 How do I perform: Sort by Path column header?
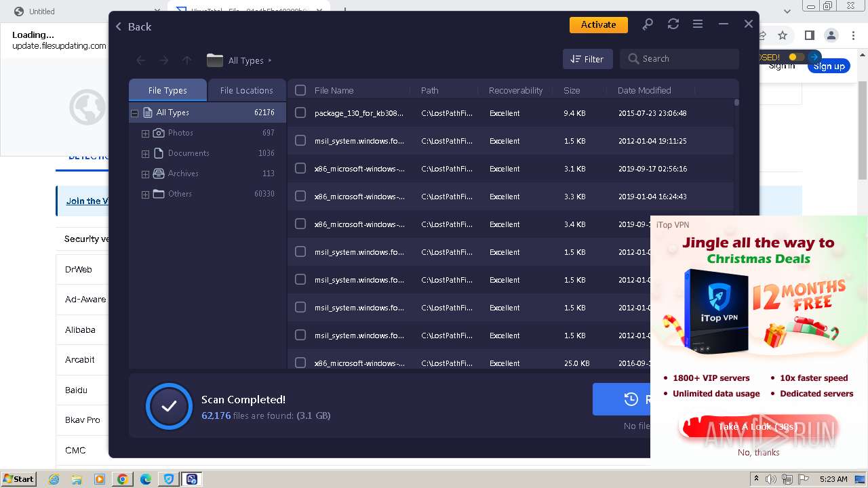pyautogui.click(x=430, y=90)
